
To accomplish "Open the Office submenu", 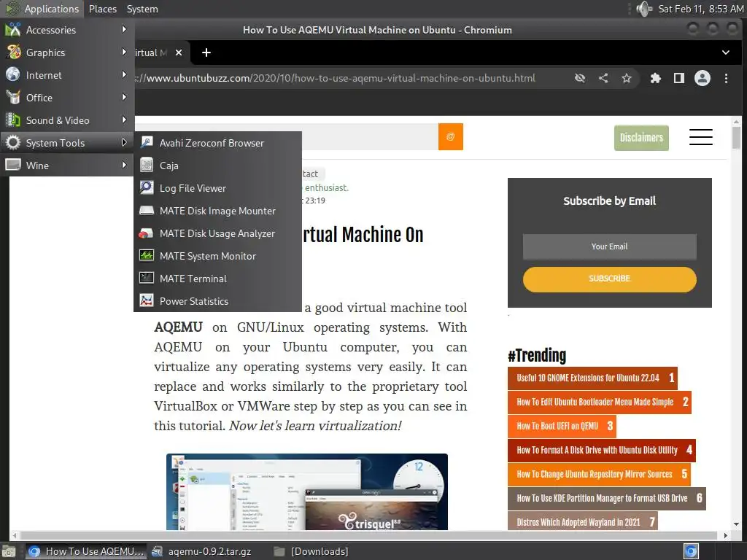I will pyautogui.click(x=66, y=98).
